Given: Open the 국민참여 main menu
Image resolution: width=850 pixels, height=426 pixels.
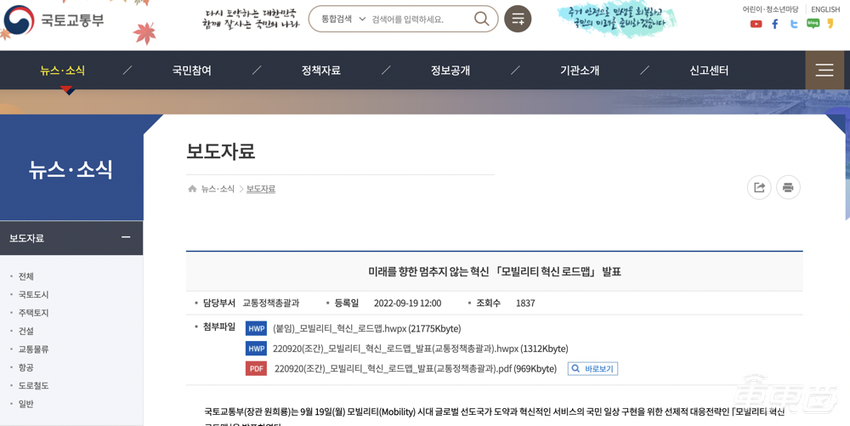Looking at the screenshot, I should pyautogui.click(x=192, y=70).
